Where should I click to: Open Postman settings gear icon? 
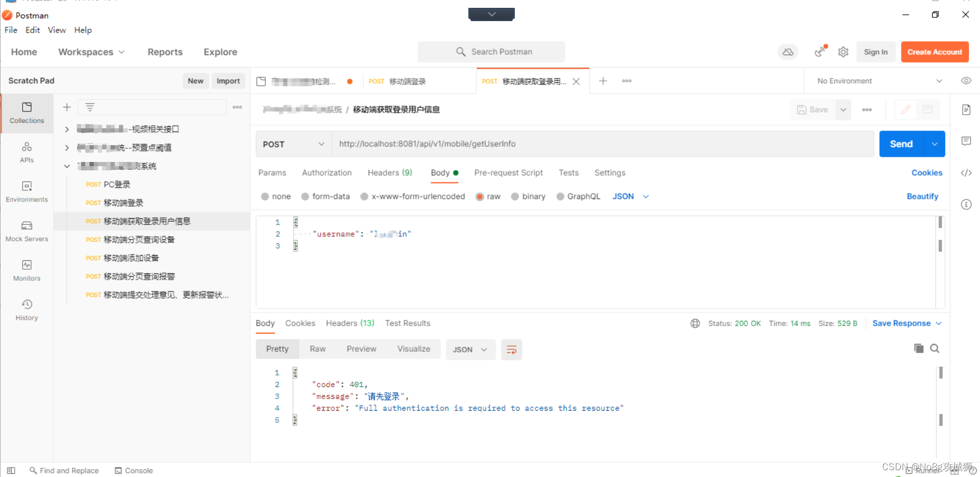click(843, 52)
